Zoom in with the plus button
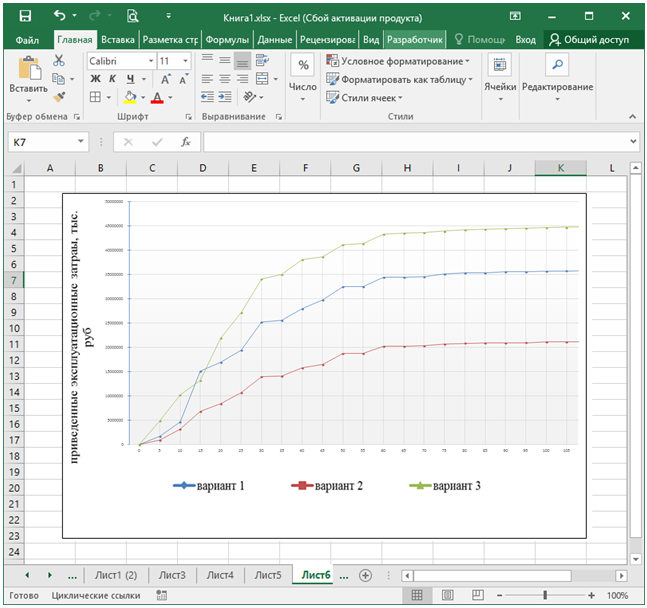Screen dimensions: 647x608 pyautogui.click(x=591, y=595)
